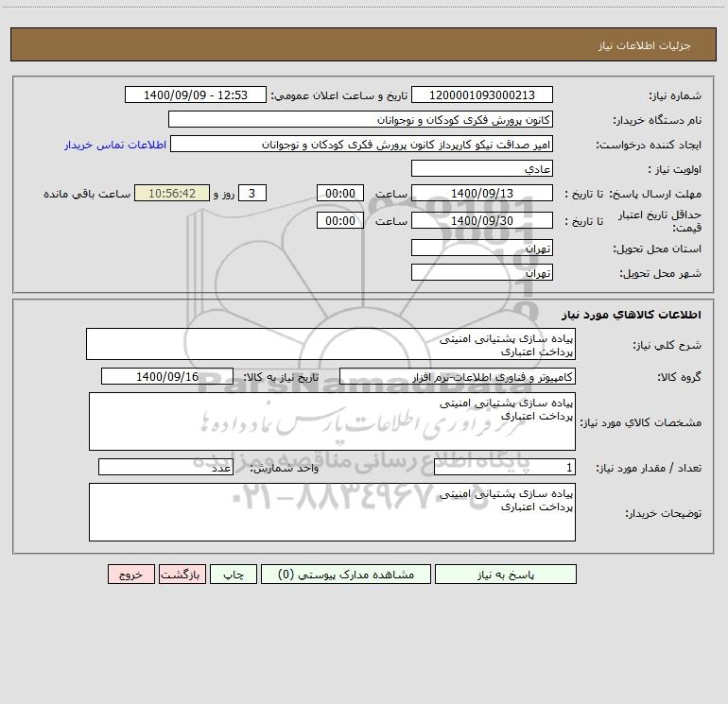Click the response deadline time 00:00 field

coord(339,193)
